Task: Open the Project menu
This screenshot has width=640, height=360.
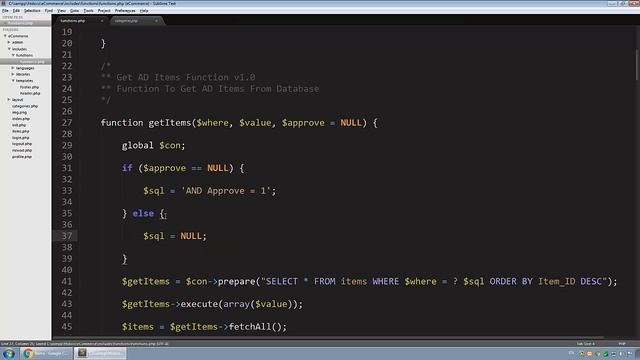Action: pyautogui.click(x=104, y=11)
